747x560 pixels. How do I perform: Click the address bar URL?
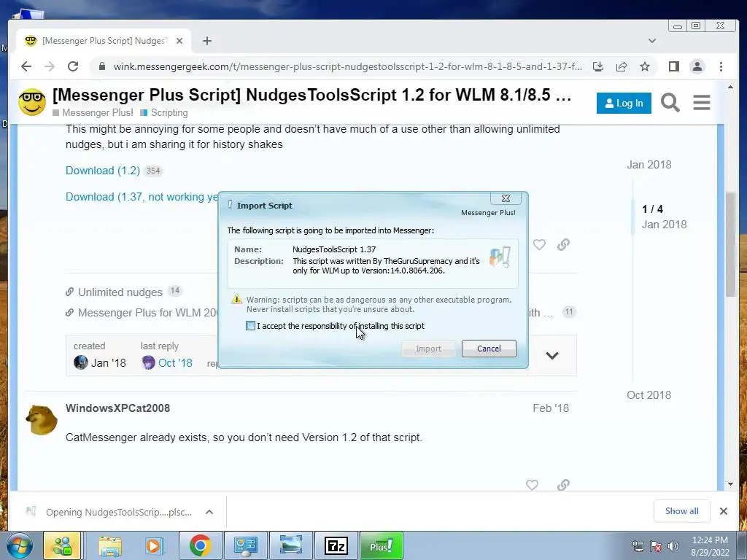(x=347, y=66)
